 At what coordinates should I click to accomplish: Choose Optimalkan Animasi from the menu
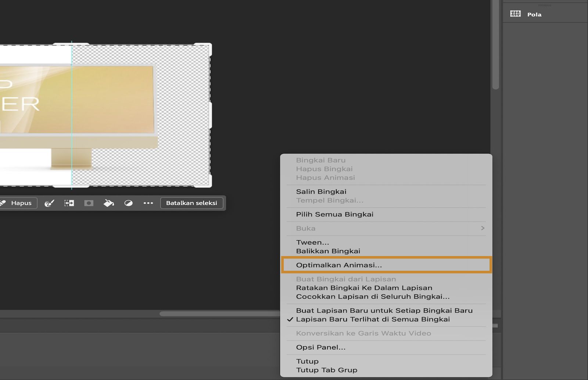coord(339,265)
